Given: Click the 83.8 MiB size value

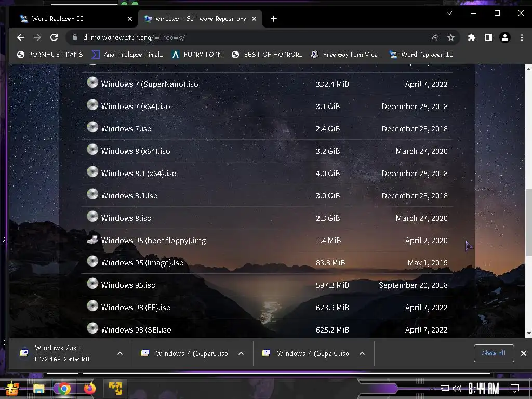Looking at the screenshot, I should [330, 263].
